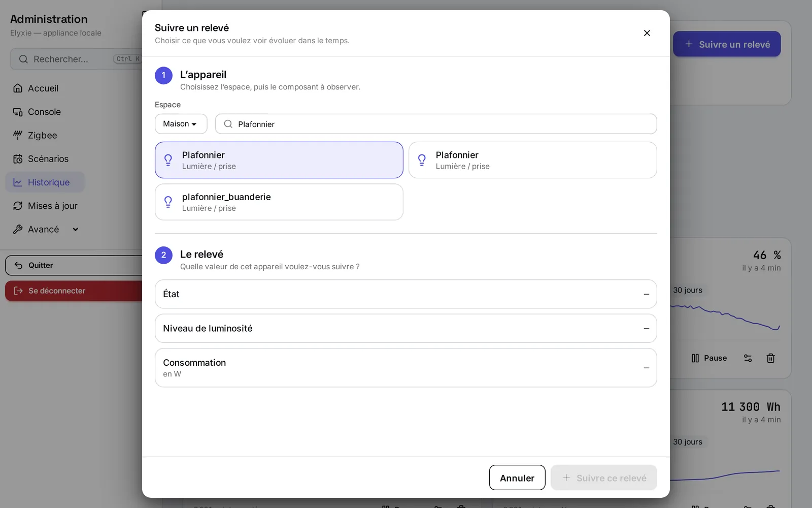This screenshot has height=508, width=812.
Task: Select the highlighted first Plafonnier device card
Action: [x=279, y=160]
